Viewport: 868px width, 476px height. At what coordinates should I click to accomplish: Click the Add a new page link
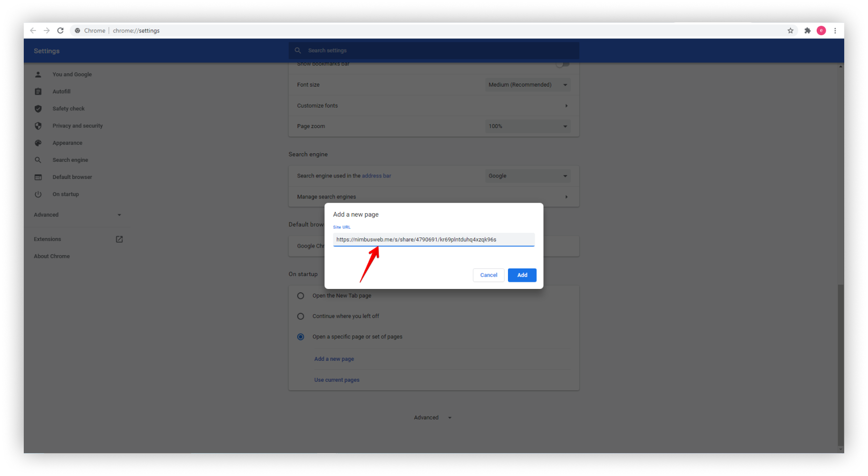pos(334,359)
